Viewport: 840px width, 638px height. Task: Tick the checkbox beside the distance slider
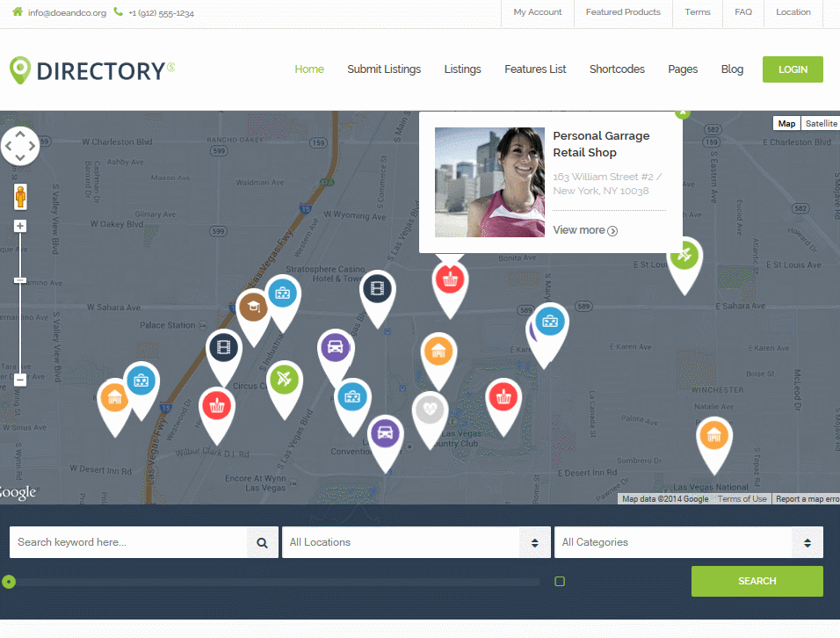[x=560, y=581]
